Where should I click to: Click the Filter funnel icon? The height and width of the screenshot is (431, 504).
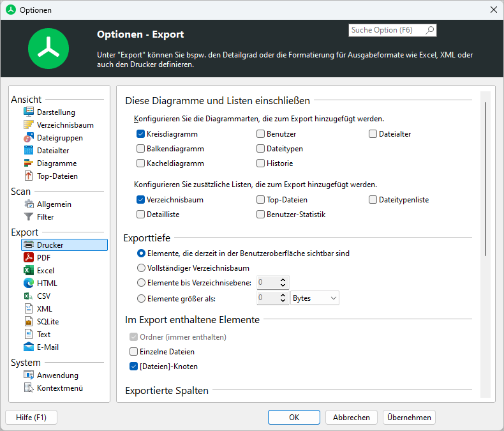29,217
